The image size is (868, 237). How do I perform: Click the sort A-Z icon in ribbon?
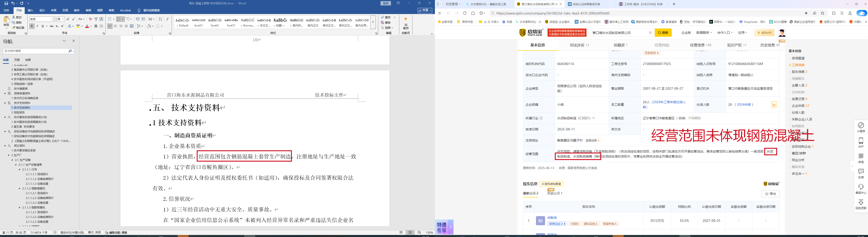[160, 19]
